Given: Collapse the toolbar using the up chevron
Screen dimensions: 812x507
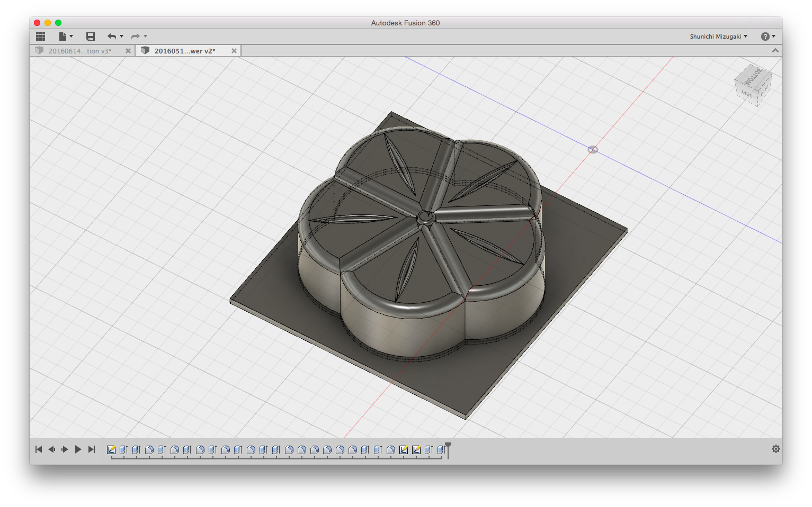Looking at the screenshot, I should click(775, 50).
